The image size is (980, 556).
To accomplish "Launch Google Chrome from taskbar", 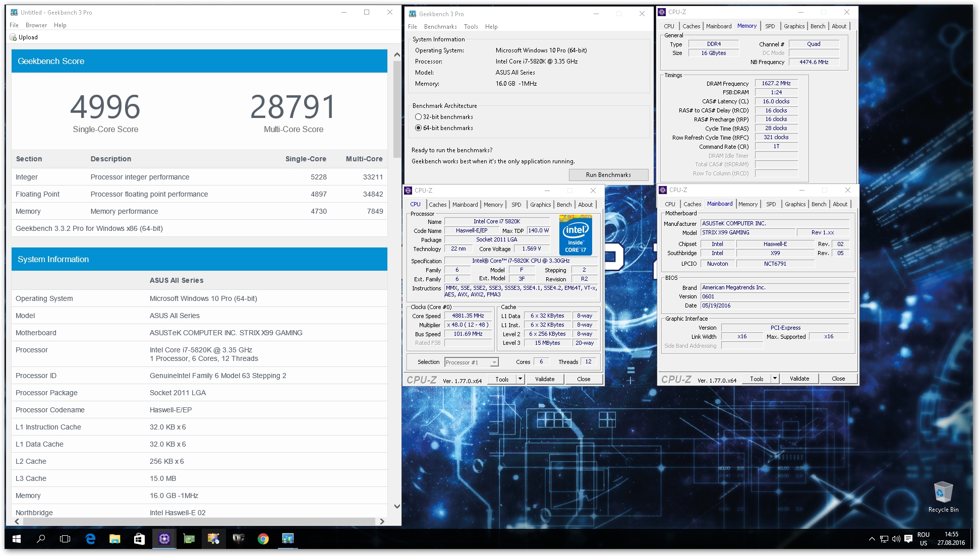I will point(263,539).
